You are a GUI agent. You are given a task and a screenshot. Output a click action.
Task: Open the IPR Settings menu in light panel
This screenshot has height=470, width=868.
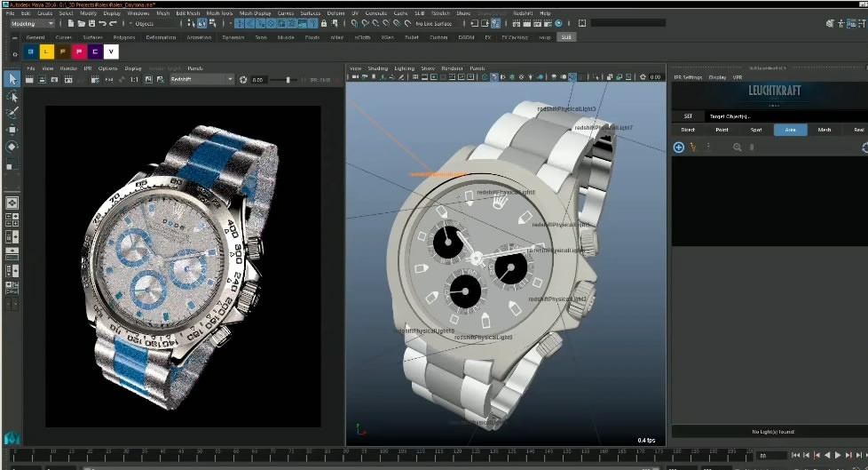click(x=688, y=77)
